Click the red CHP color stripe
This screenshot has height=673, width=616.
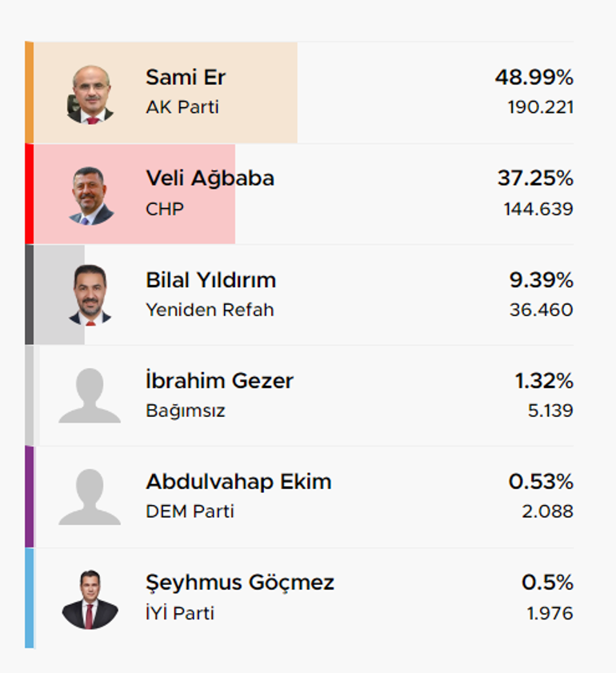click(x=29, y=194)
